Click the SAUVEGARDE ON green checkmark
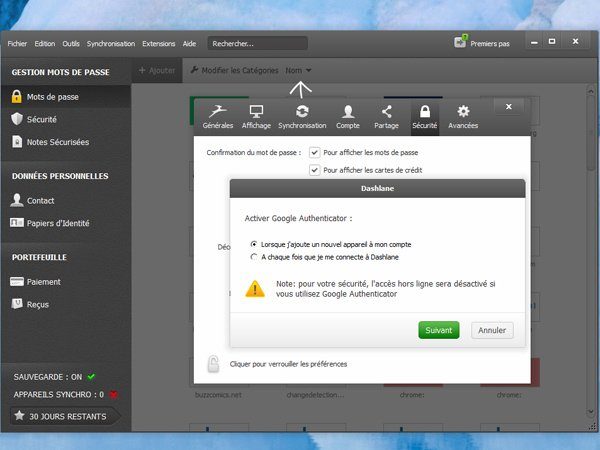This screenshot has height=450, width=600. [x=91, y=377]
